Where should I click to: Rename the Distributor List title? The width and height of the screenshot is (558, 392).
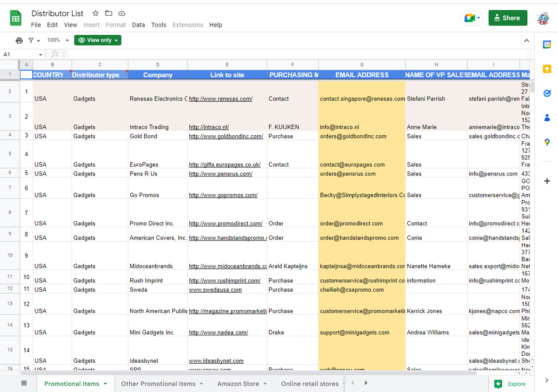point(58,13)
